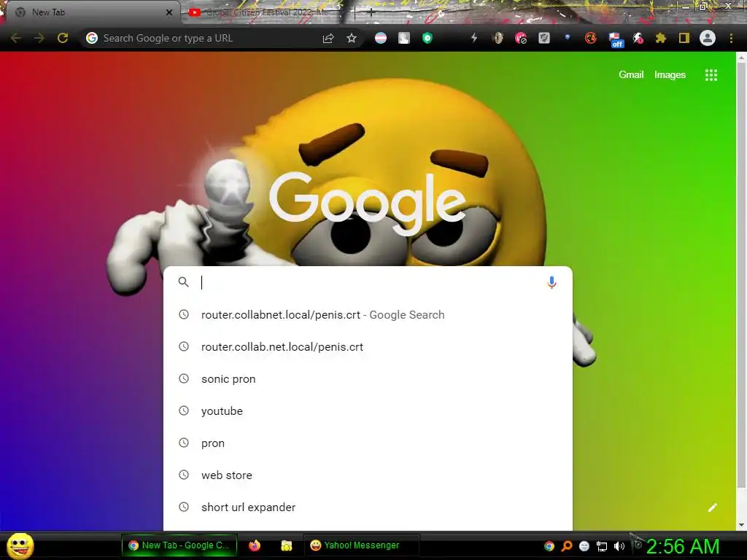This screenshot has width=747, height=560.
Task: Choose the 'short url expander' suggestion
Action: pos(368,507)
